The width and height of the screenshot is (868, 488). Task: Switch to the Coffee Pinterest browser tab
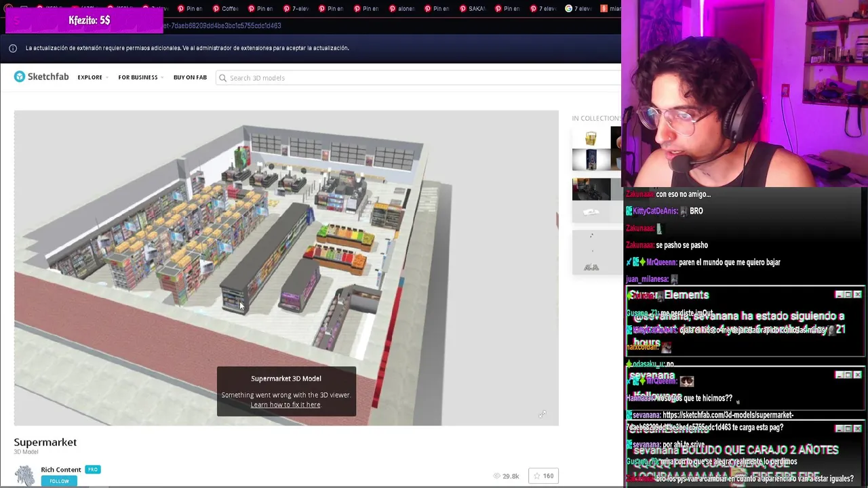pos(226,9)
